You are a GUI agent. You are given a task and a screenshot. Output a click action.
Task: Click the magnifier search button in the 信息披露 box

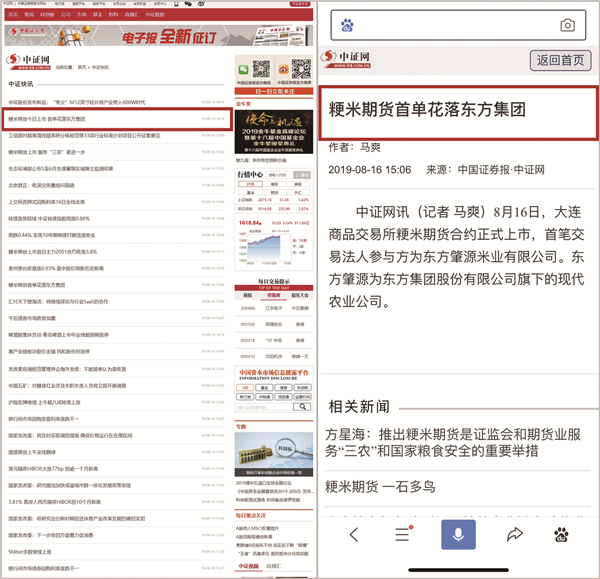[302, 407]
